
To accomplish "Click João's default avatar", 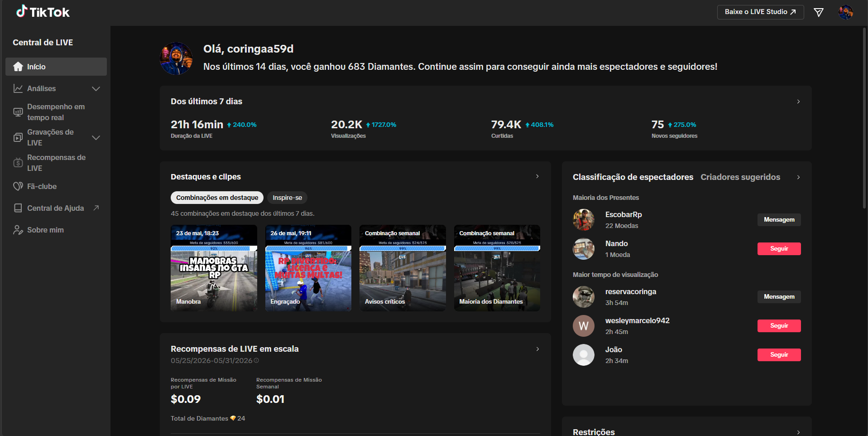I will point(584,355).
